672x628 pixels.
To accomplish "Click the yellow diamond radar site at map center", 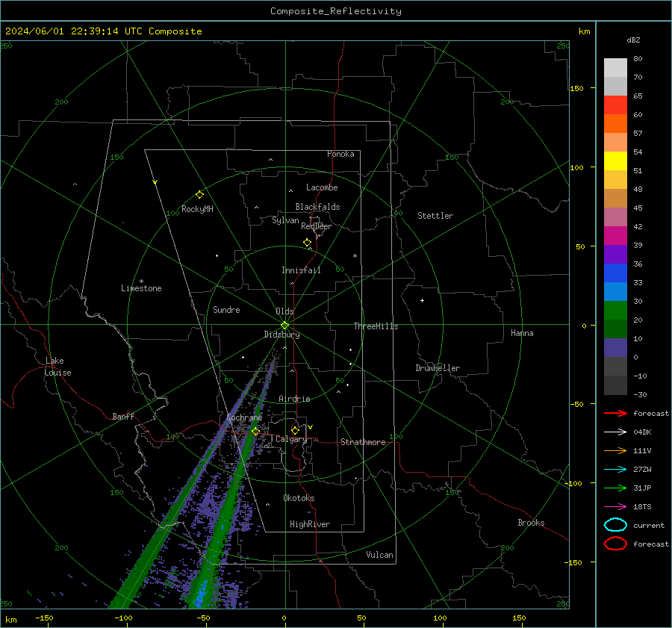I will (x=284, y=326).
